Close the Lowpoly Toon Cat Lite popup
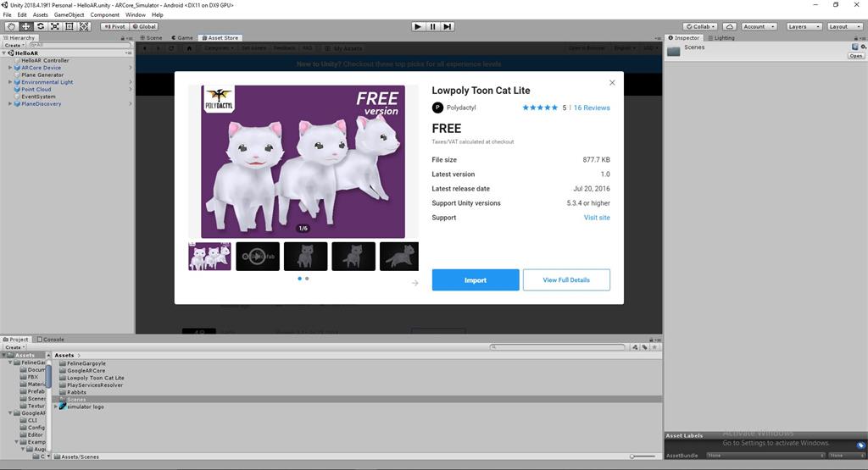868x470 pixels. [612, 83]
